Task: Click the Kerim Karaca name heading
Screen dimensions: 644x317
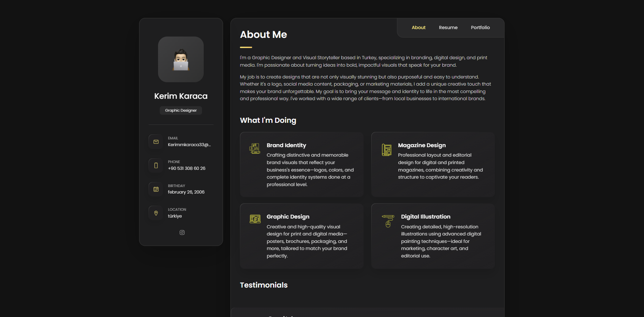Action: pos(181,96)
